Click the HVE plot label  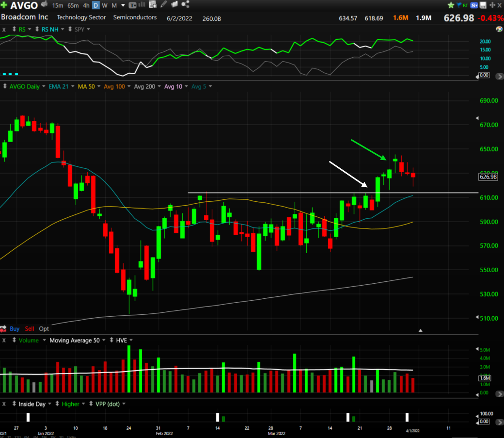(x=122, y=340)
